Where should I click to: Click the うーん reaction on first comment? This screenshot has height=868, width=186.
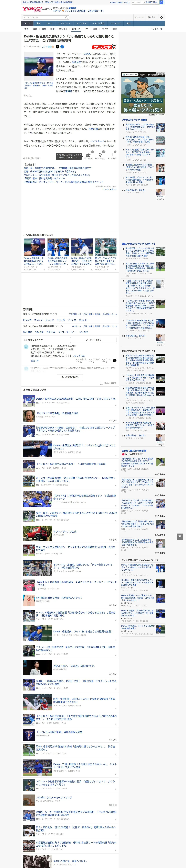point(107,361)
